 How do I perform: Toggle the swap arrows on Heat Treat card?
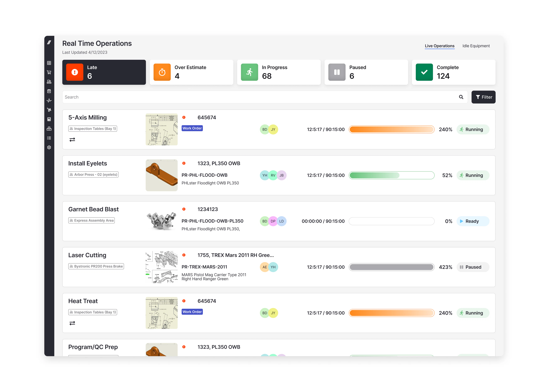(72, 323)
